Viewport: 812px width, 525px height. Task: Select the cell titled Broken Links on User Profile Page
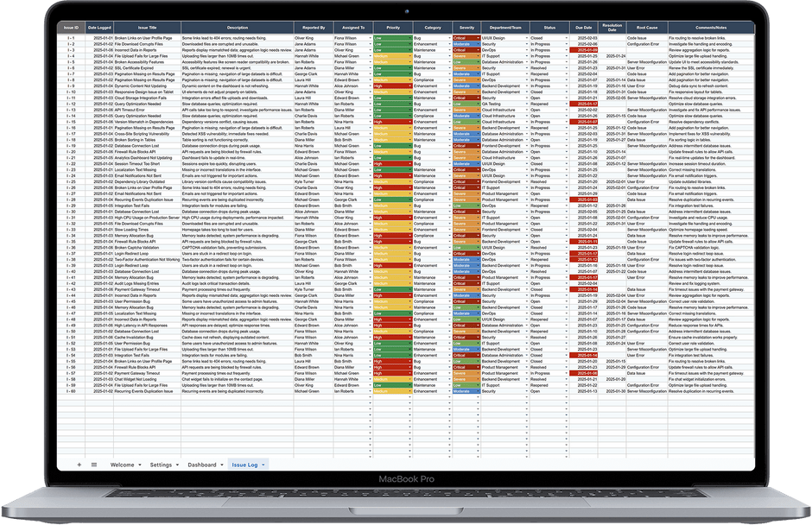[143, 38]
